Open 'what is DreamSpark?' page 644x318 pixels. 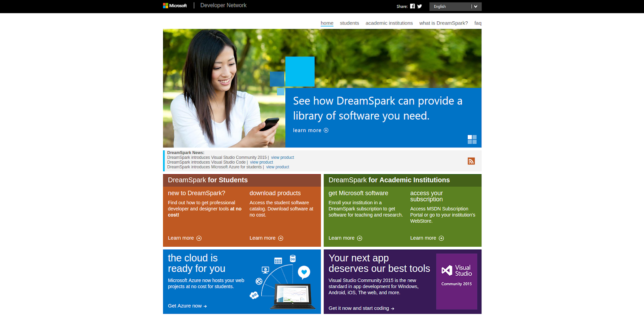[444, 23]
